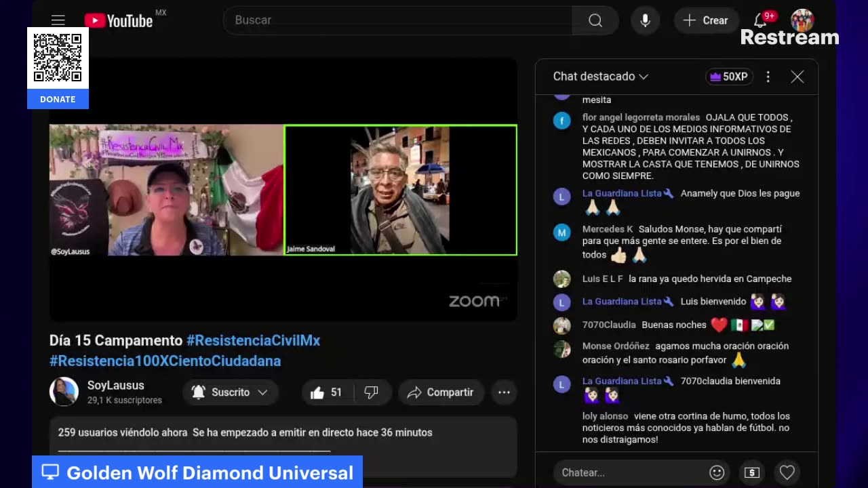The height and width of the screenshot is (488, 868).
Task: Open Mercedes K chat avatar
Action: click(x=561, y=232)
